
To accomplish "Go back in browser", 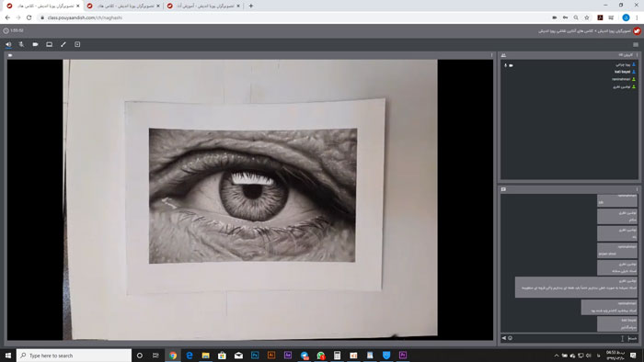I will [x=7, y=17].
